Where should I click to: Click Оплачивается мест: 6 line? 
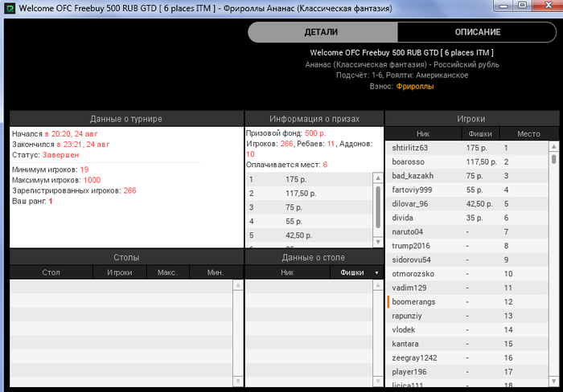point(286,165)
